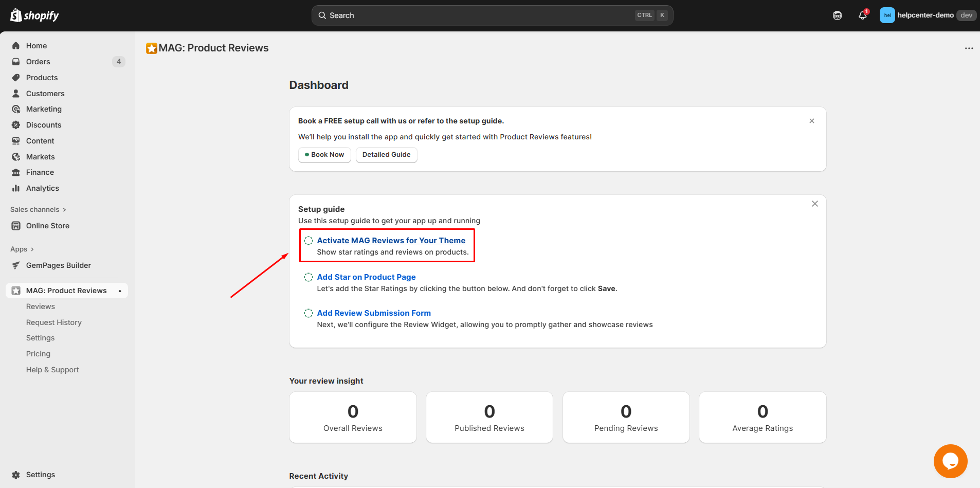Open the notifications bell

point(862,15)
